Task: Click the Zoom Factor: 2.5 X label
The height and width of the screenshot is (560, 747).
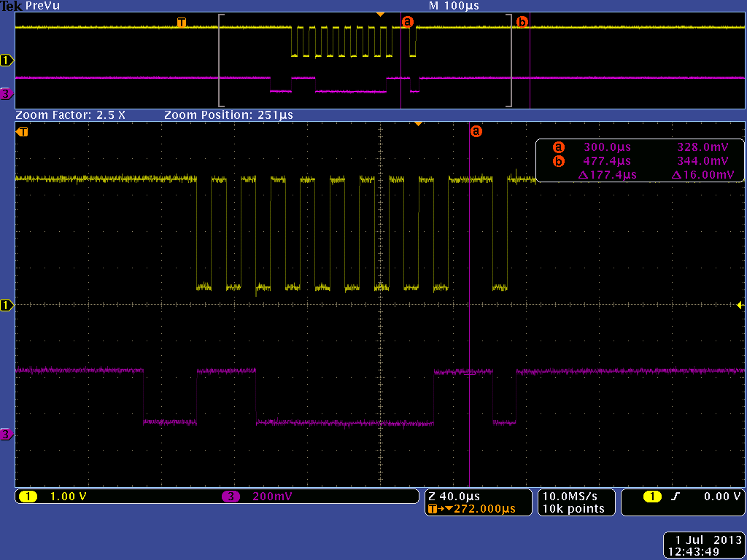Action: tap(71, 115)
